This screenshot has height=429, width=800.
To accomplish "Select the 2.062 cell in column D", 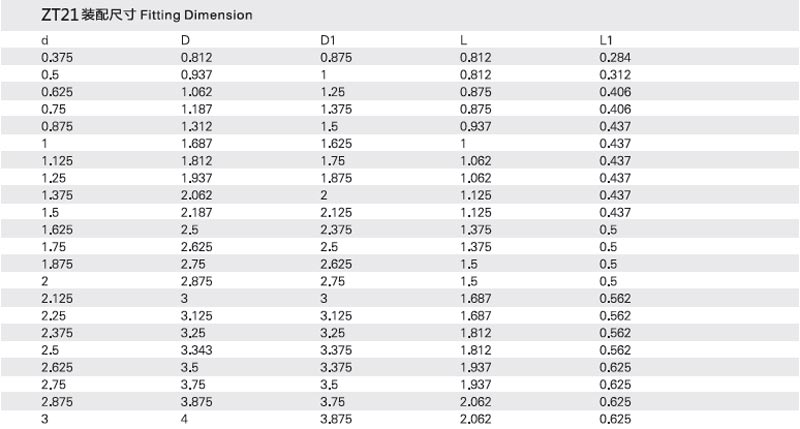I will coord(196,196).
